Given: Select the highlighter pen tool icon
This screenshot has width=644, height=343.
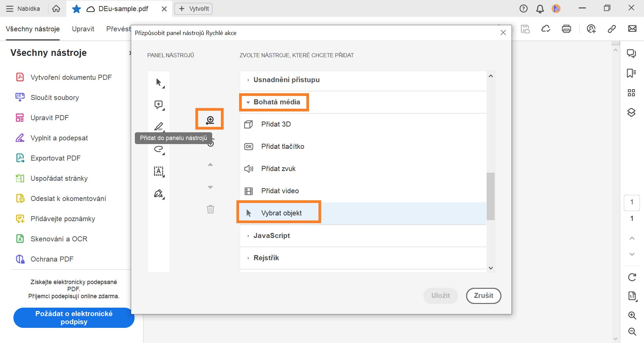Looking at the screenshot, I should point(159,127).
